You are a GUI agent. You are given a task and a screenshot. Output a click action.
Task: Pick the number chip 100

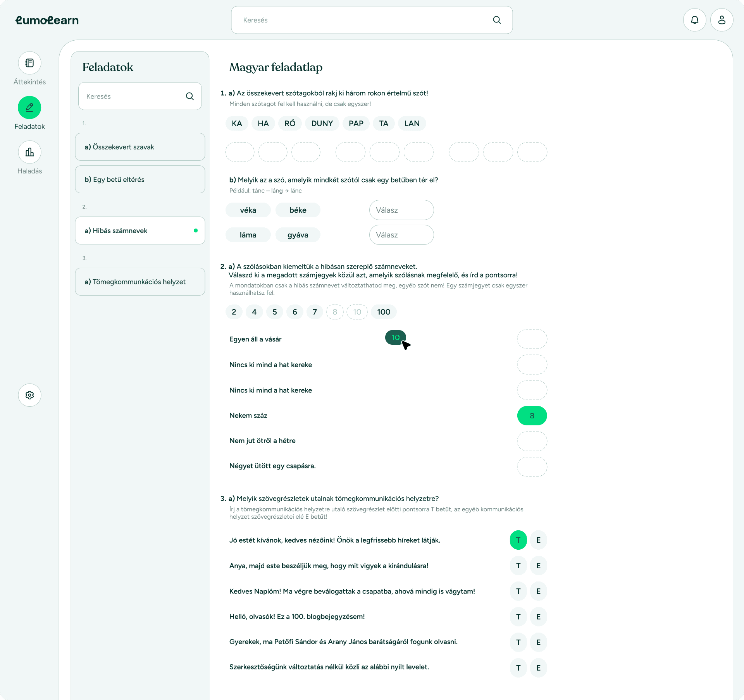[x=384, y=312]
